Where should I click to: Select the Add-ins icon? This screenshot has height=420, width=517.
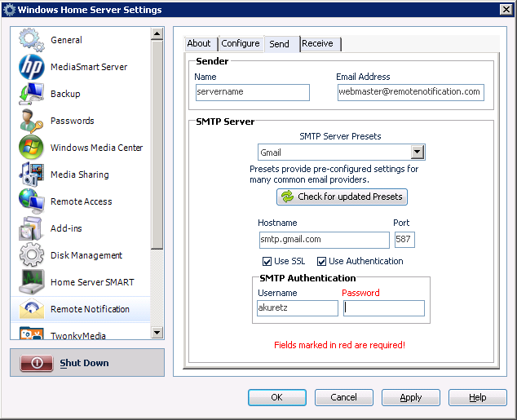pos(31,228)
